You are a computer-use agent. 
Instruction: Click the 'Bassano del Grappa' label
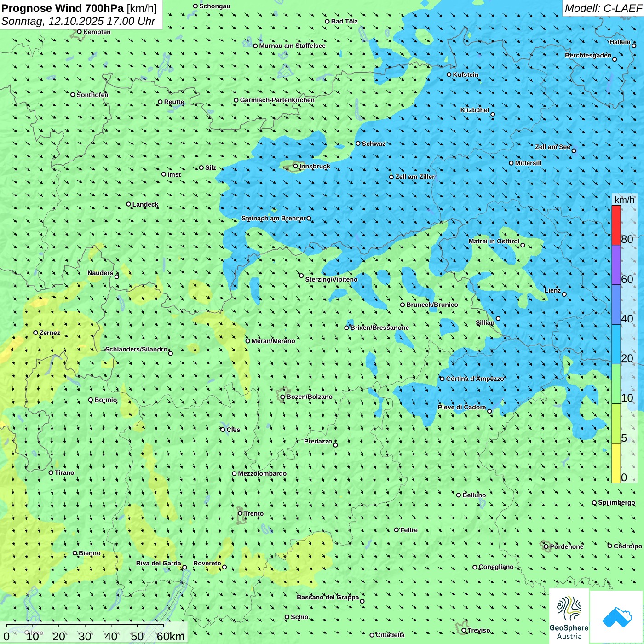coord(328,597)
